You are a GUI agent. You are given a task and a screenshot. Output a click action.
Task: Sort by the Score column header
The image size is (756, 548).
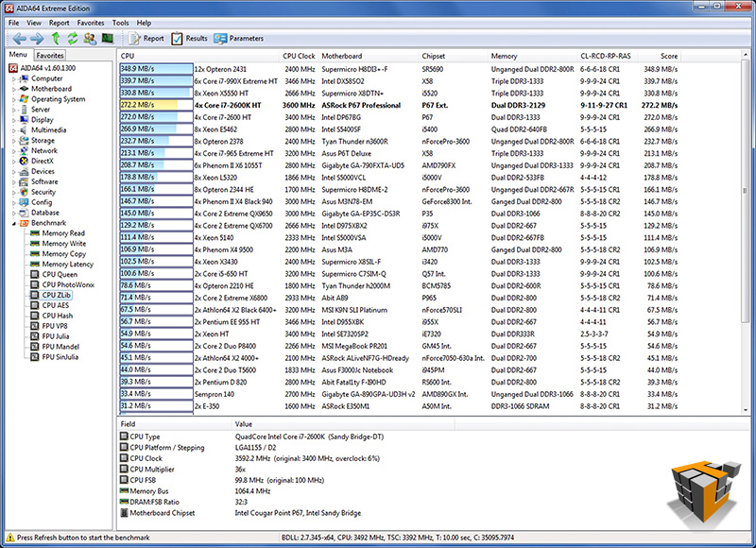coord(659,56)
